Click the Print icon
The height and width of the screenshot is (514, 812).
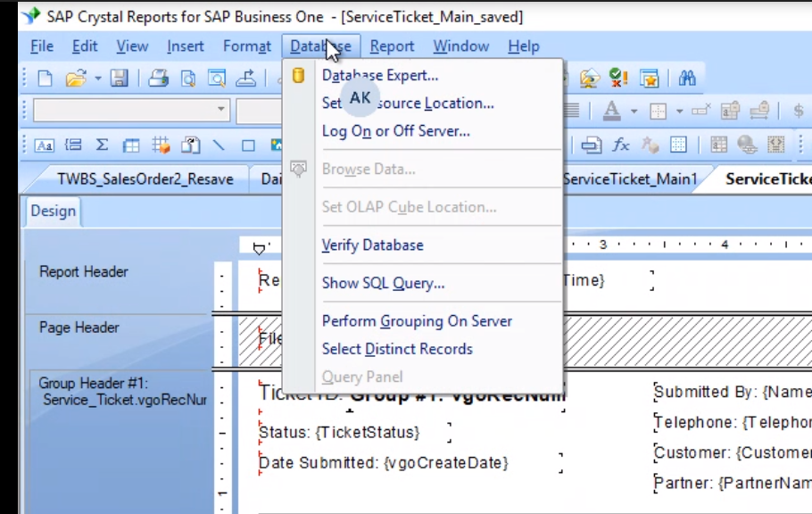pyautogui.click(x=159, y=79)
